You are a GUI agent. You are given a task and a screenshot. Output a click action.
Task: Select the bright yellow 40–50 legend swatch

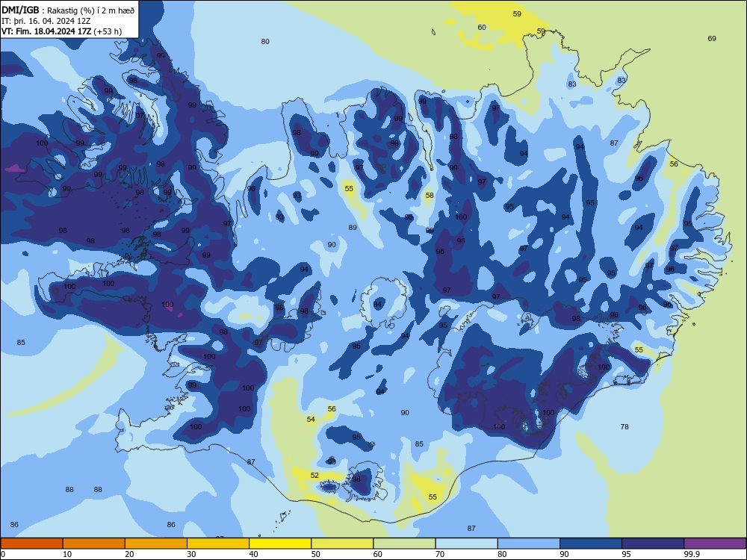click(280, 544)
